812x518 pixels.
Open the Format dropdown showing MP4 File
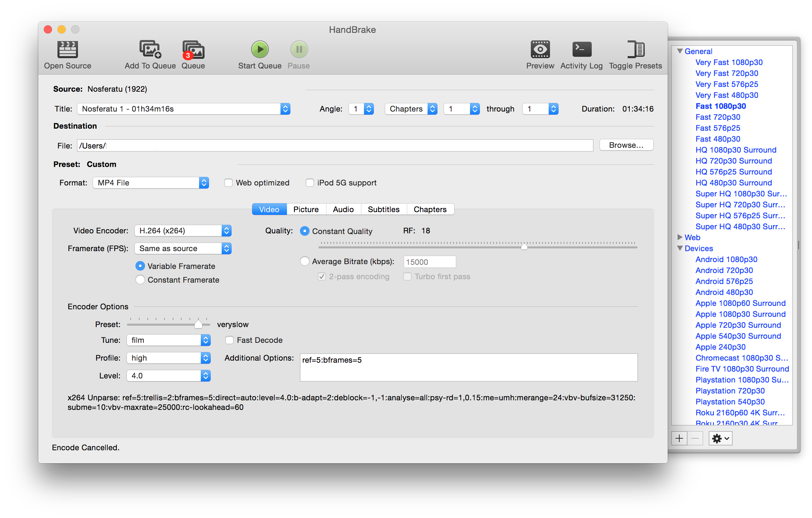pos(151,183)
